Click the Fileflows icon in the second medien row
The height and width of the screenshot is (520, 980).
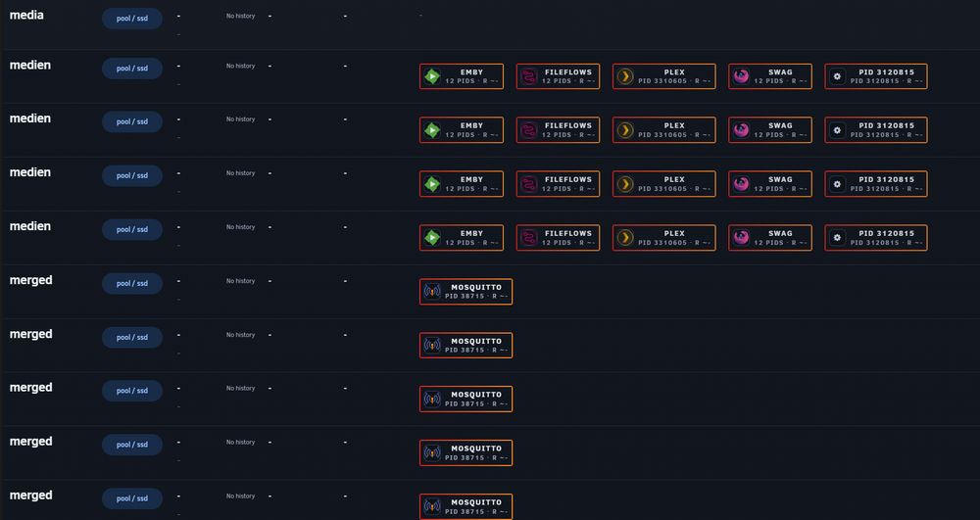[x=529, y=130]
